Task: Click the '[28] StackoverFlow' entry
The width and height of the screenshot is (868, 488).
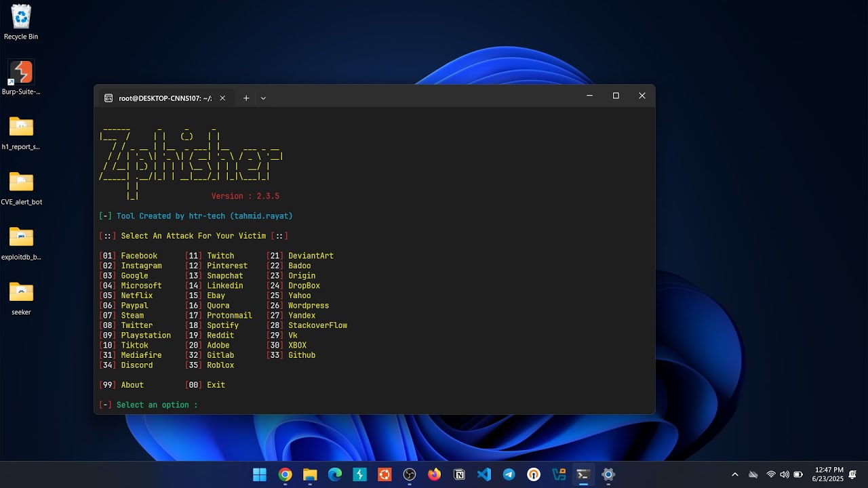Action: 307,325
